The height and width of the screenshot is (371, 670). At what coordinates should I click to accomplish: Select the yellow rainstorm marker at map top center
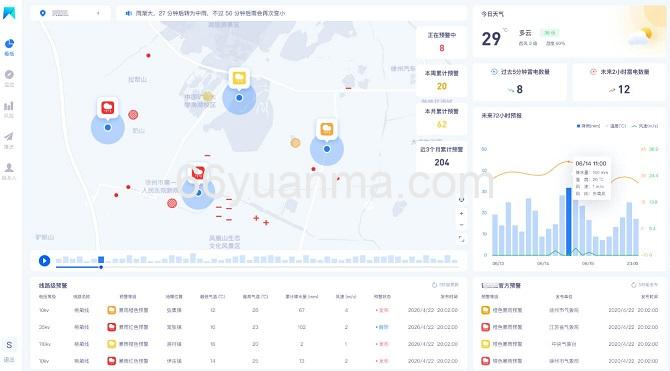pos(239,78)
